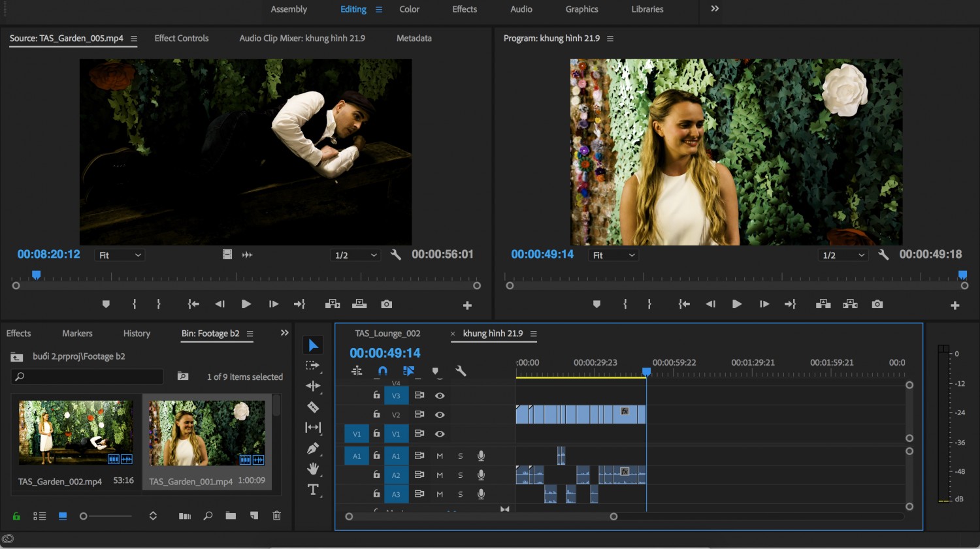Toggle track lock on V2
The image size is (980, 549).
(376, 414)
